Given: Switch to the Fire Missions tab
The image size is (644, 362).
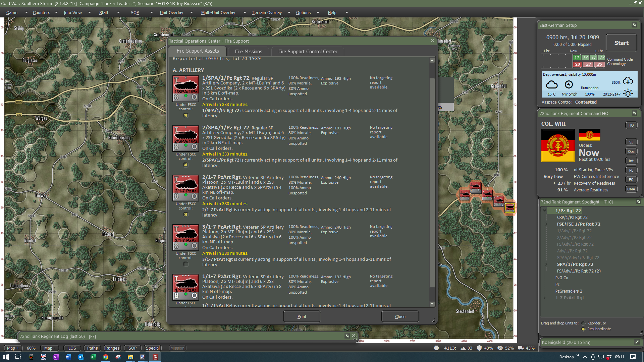Looking at the screenshot, I should click(x=249, y=51).
